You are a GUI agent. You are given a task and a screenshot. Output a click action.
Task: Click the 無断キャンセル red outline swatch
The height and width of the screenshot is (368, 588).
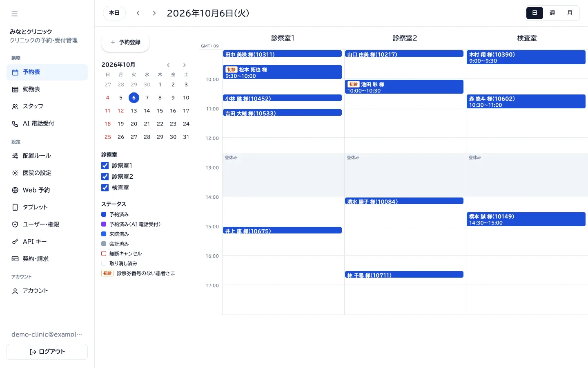[x=104, y=254]
